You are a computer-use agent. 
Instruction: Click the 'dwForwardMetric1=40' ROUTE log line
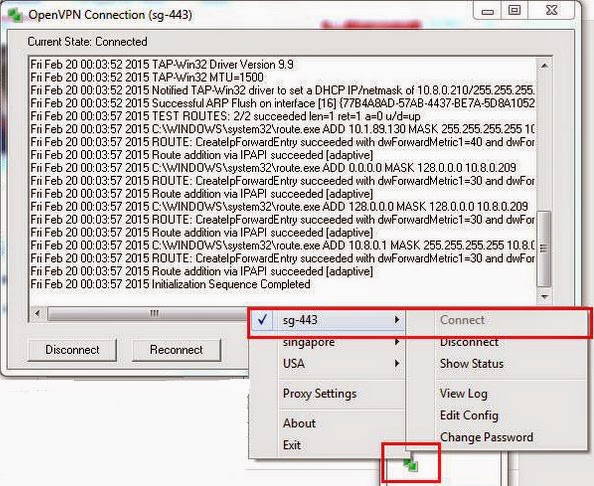click(282, 142)
